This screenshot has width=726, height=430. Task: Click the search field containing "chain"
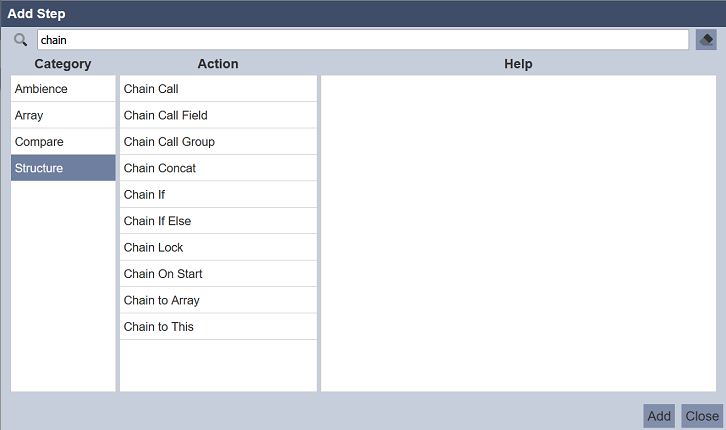coord(362,40)
